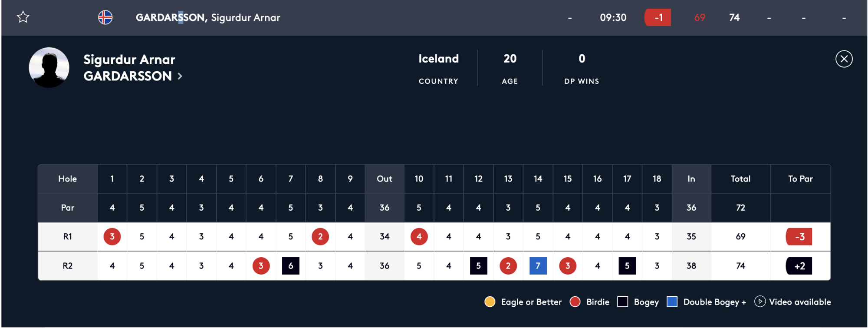Close the player scorecard panel
Image resolution: width=868 pixels, height=328 pixels.
tap(844, 59)
